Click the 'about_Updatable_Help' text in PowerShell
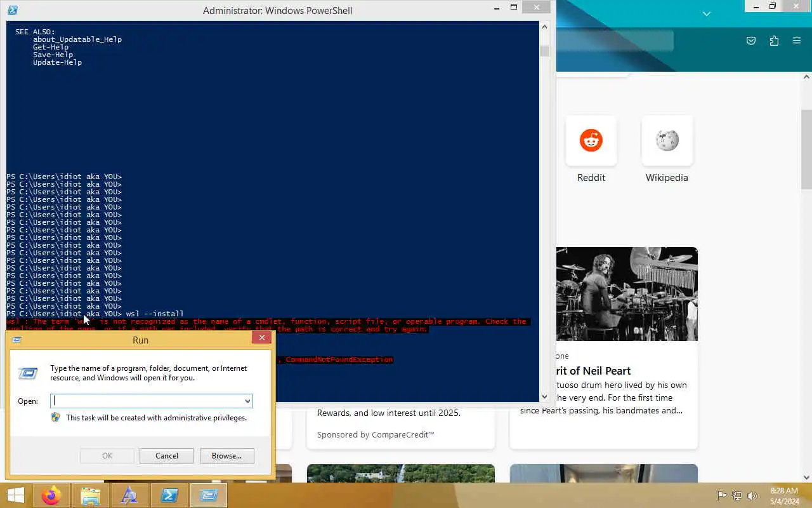This screenshot has width=812, height=508. pos(77,39)
